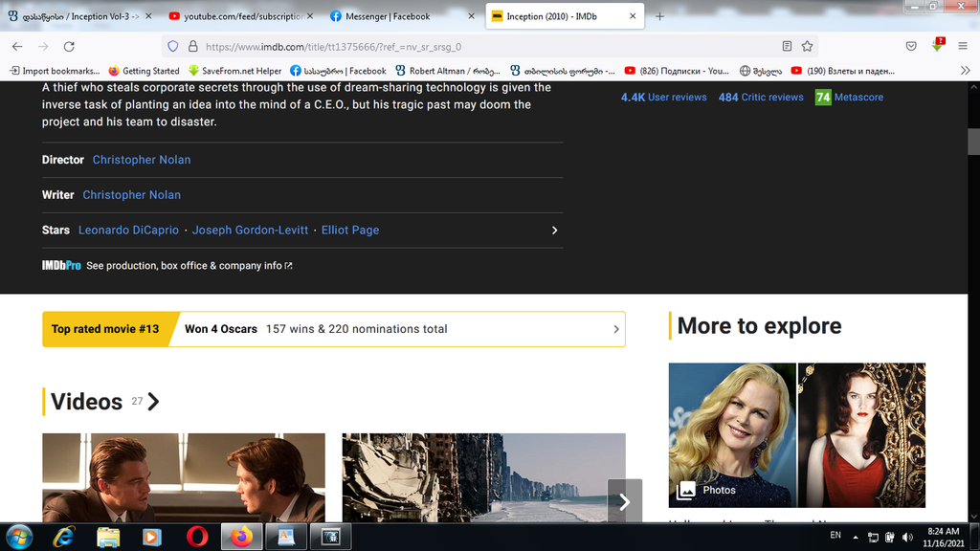Open Import bookmarks bookmark
Viewport: 980px width, 551px height.
(x=55, y=71)
